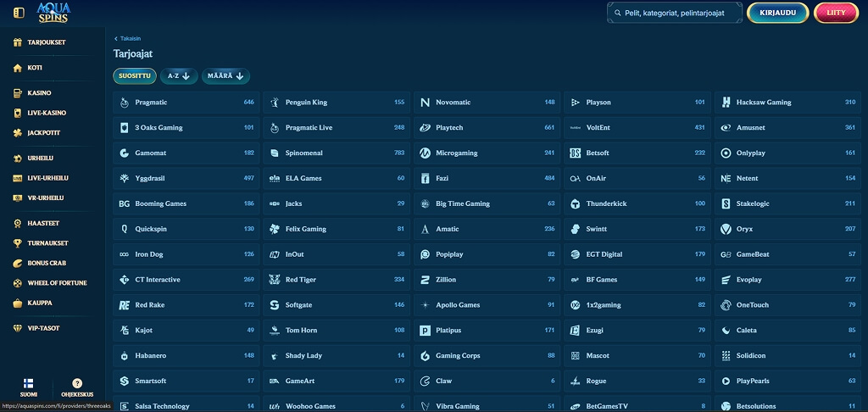Open Playtech provider tile
This screenshot has height=412, width=868.
pos(487,128)
